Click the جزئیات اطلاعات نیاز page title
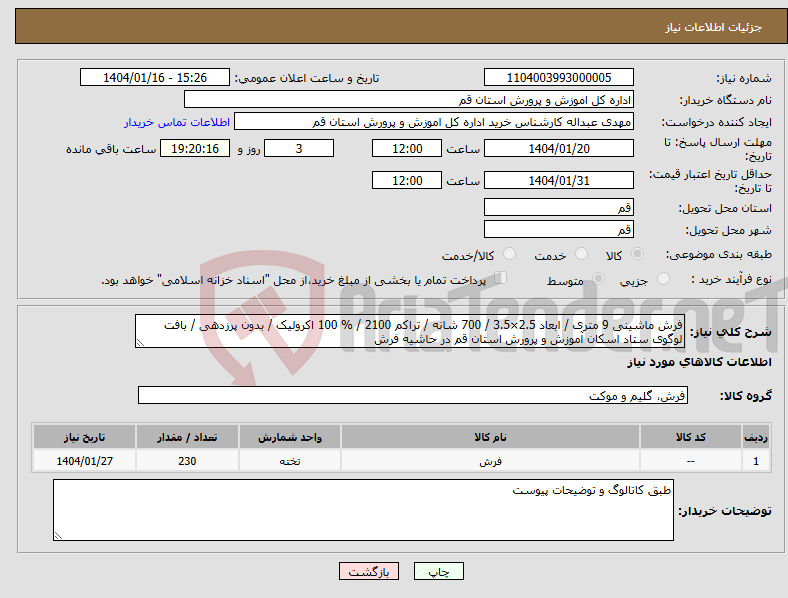The image size is (788, 598). pyautogui.click(x=714, y=27)
